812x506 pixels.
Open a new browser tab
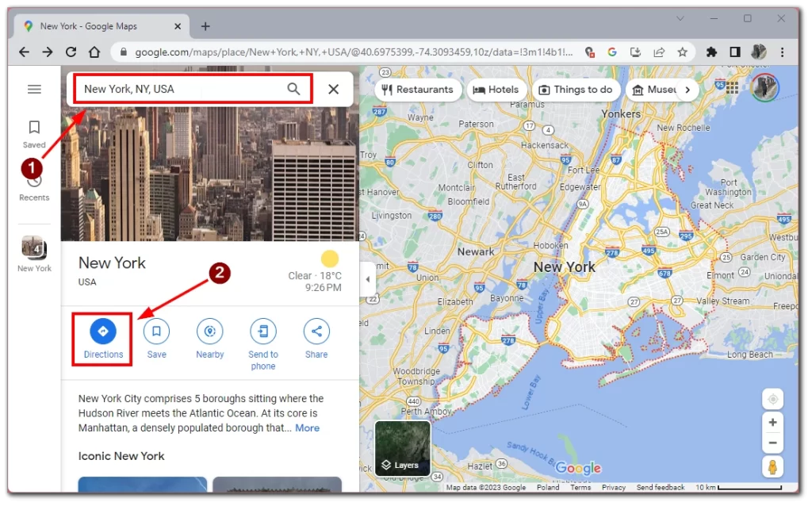205,26
